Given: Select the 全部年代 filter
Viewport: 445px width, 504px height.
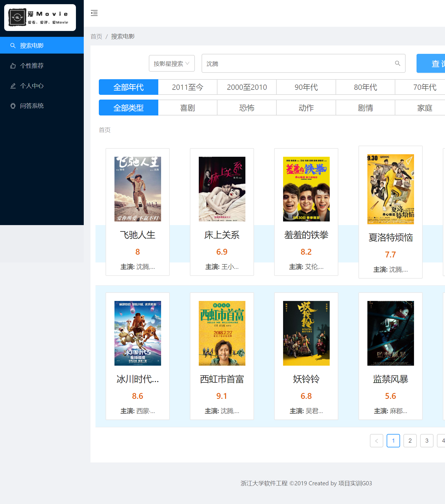Looking at the screenshot, I should (x=128, y=87).
